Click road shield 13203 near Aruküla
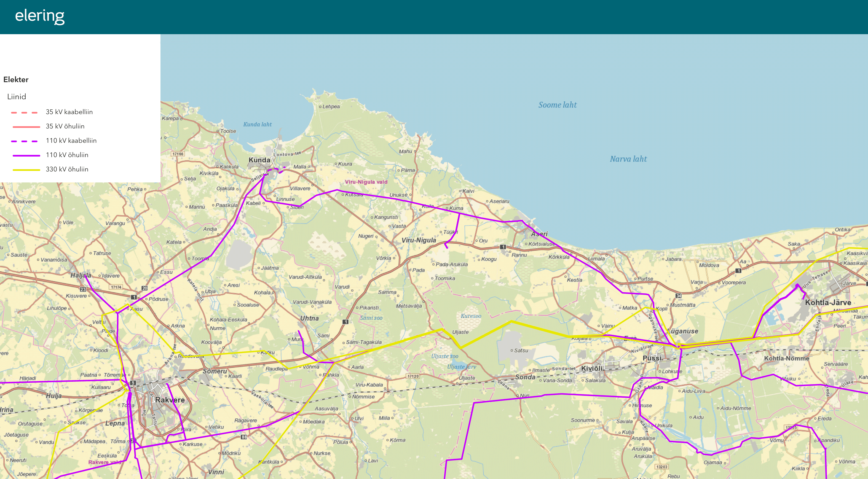 (x=661, y=467)
